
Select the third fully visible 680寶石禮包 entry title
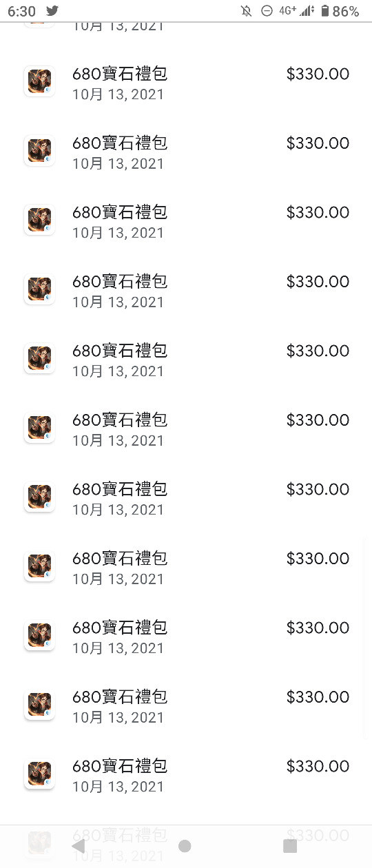pyautogui.click(x=120, y=212)
